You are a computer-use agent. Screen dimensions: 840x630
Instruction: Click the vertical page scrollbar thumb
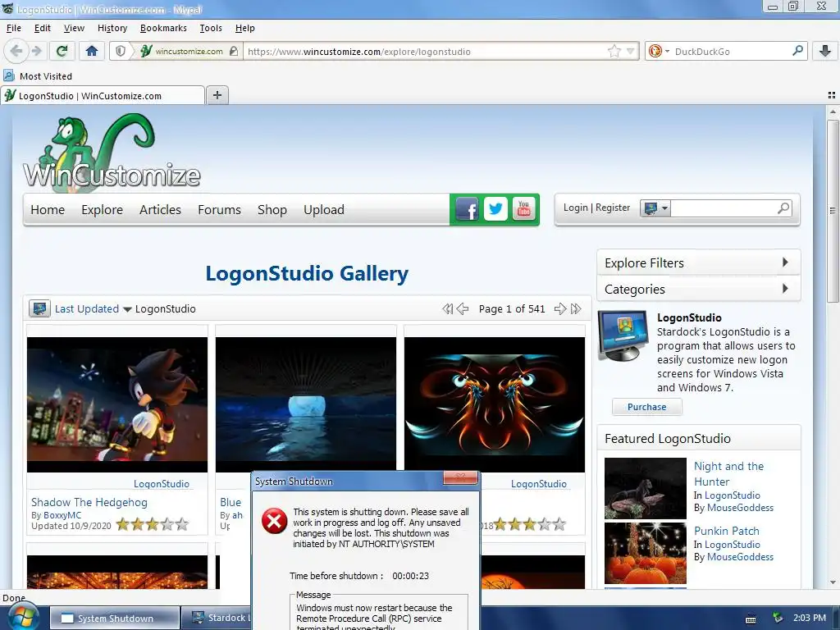832,211
